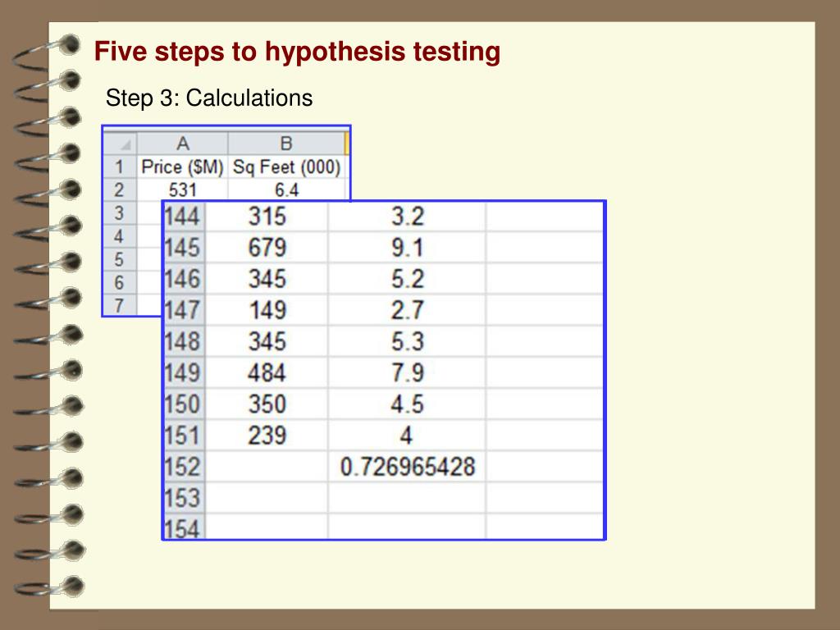
Task: Click price cell 149 in row 147
Action: (267, 309)
